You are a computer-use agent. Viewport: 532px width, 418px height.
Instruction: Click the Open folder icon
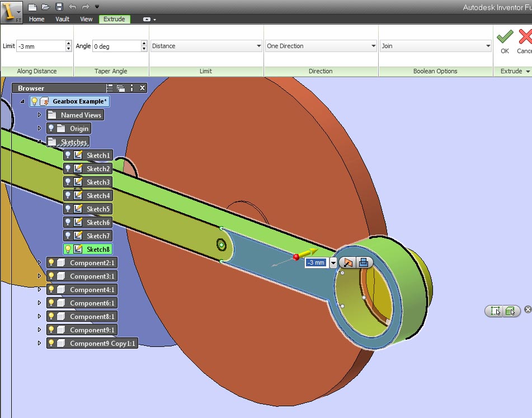point(46,7)
